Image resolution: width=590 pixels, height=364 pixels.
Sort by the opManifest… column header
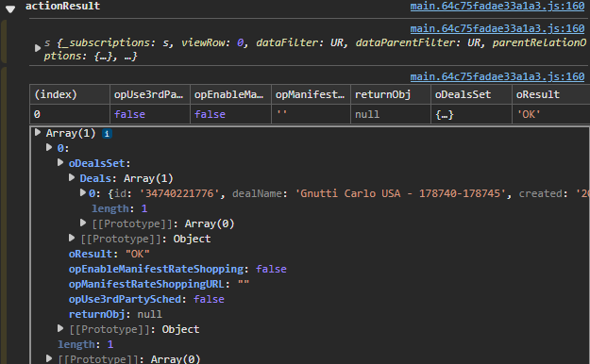(x=311, y=94)
